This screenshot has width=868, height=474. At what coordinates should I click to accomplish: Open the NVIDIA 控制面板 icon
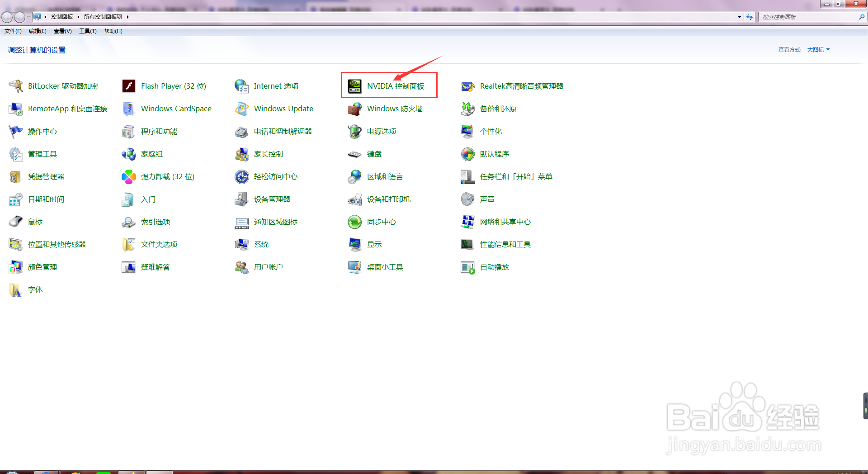(355, 86)
